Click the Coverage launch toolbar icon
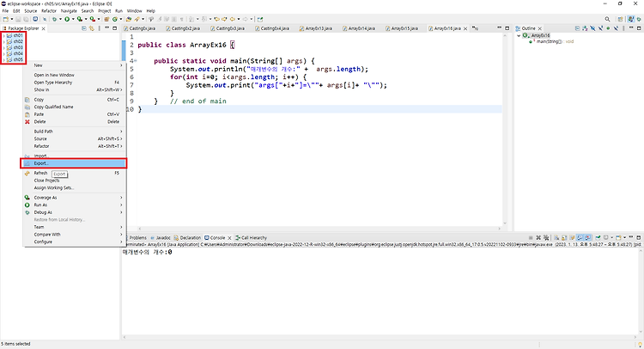This screenshot has height=349, width=644. [x=80, y=19]
